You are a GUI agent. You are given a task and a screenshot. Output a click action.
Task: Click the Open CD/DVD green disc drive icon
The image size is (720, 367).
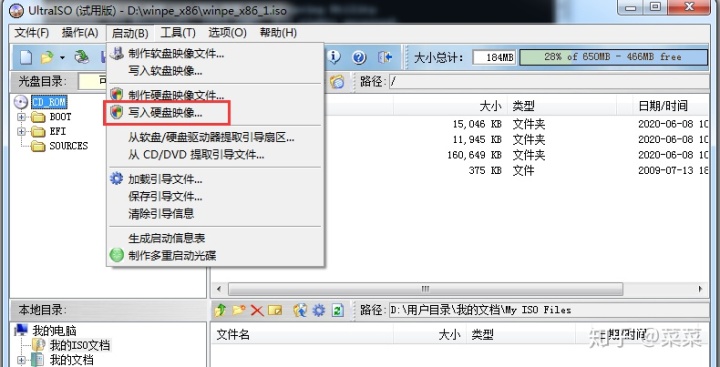pyautogui.click(x=82, y=57)
